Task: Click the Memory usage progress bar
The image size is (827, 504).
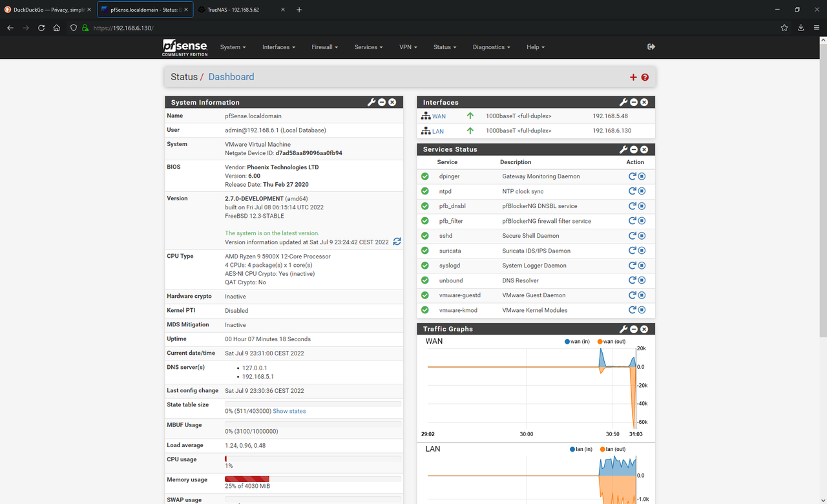Action: click(x=313, y=479)
